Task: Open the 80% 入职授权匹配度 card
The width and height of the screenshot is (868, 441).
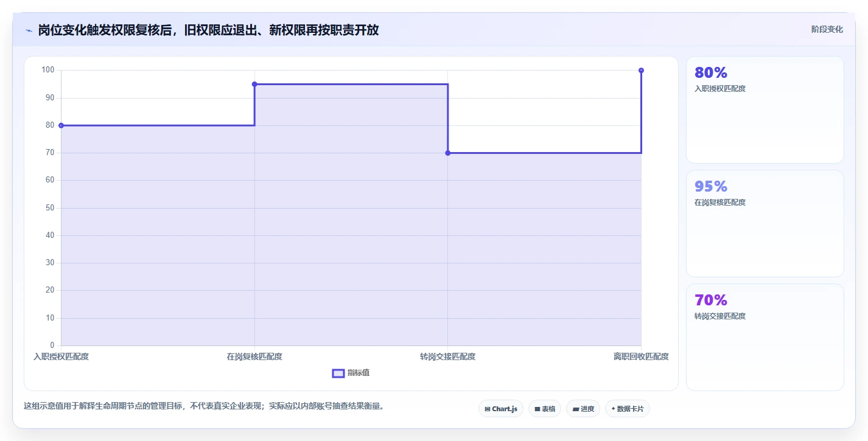Action: click(x=765, y=110)
